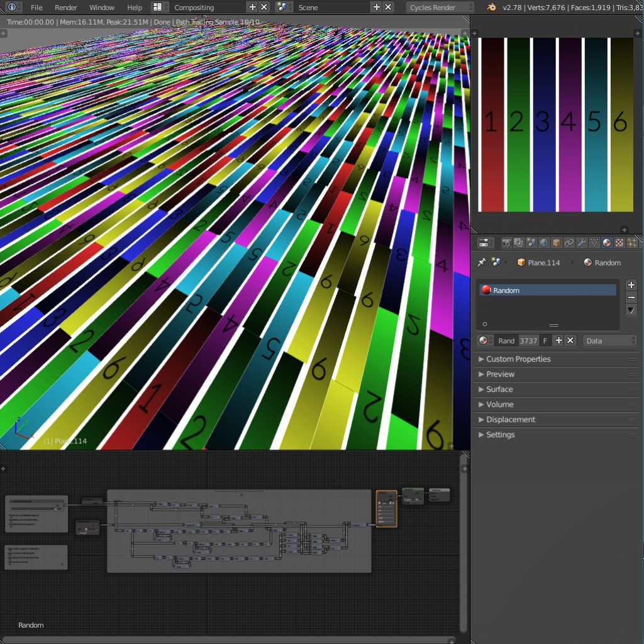644x644 pixels.
Task: Open the Texture properties tab
Action: pos(619,243)
